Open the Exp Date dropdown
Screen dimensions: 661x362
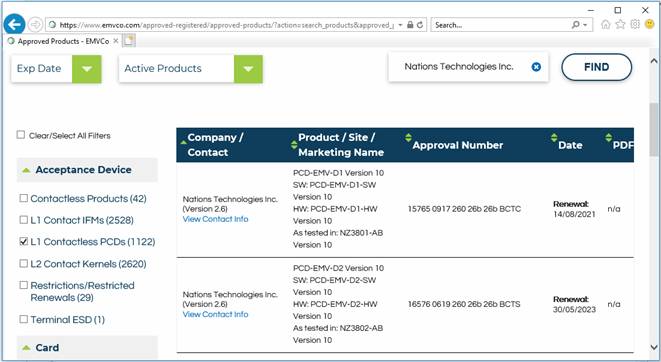[x=86, y=69]
